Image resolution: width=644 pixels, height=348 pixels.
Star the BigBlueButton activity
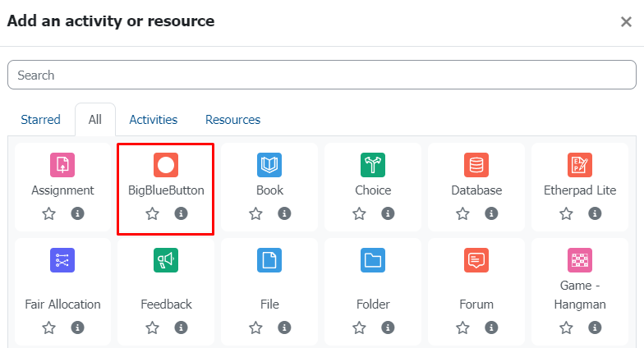click(x=153, y=213)
